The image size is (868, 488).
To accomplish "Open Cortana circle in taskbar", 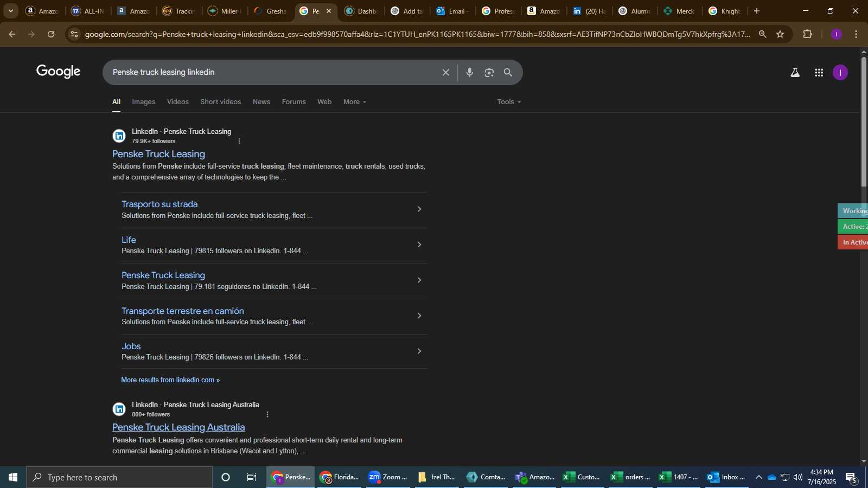I will 226,477.
